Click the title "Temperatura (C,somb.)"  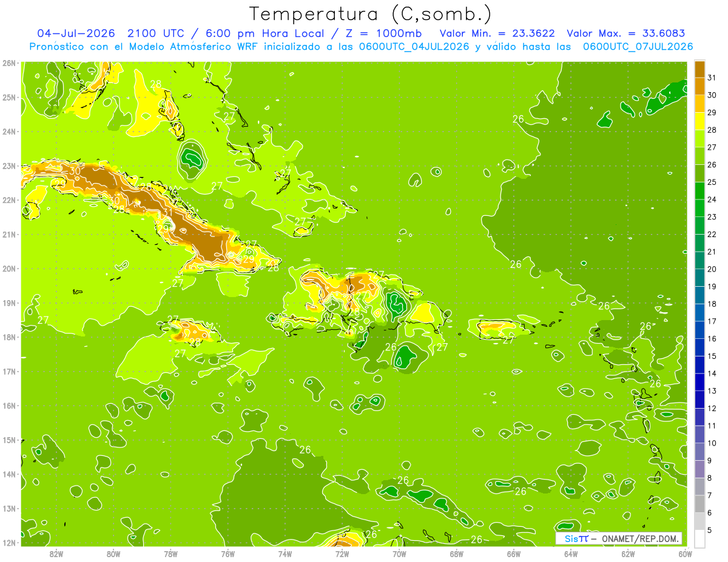[x=370, y=14]
